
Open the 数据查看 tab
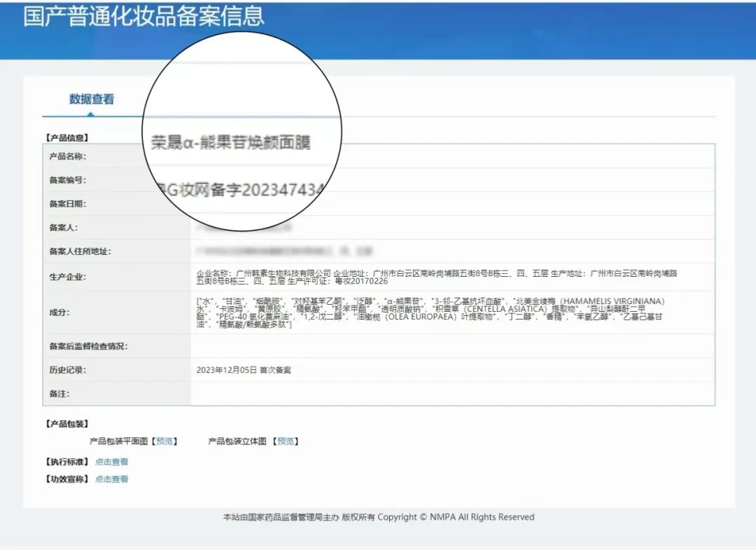(x=91, y=99)
